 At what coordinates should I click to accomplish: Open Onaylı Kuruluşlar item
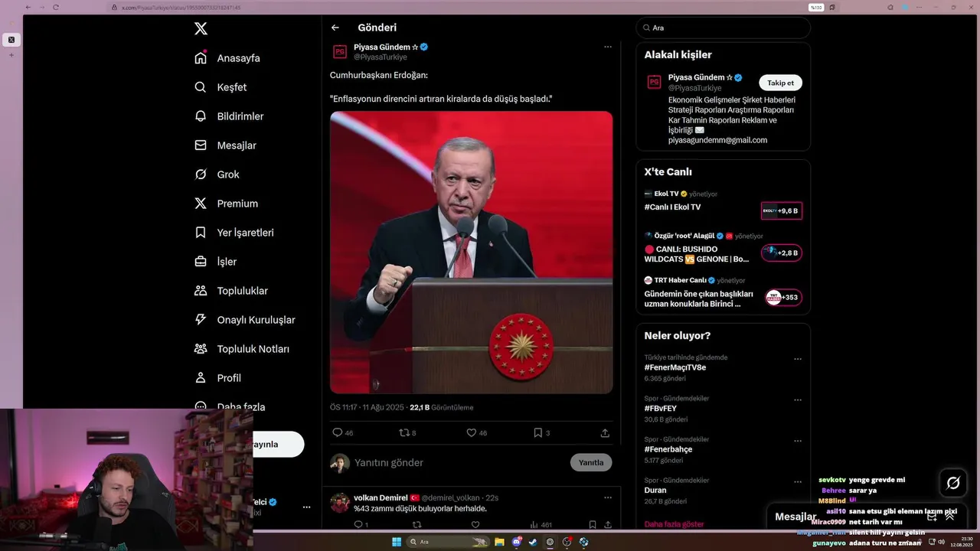[244, 320]
